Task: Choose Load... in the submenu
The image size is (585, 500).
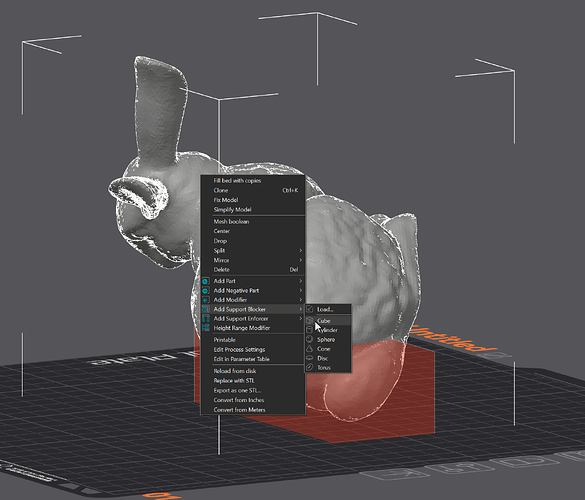Action: pyautogui.click(x=328, y=309)
